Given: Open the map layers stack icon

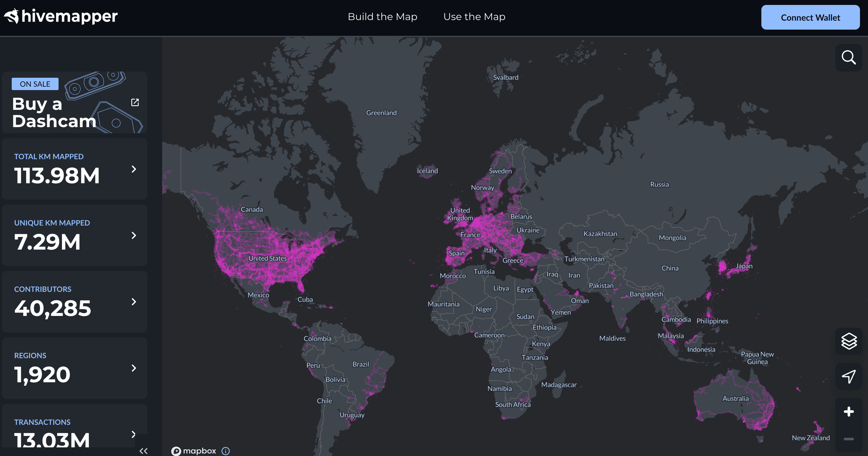Looking at the screenshot, I should pos(849,341).
